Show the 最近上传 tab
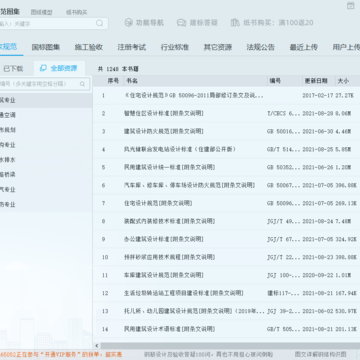Viewport: 360px width, 360px height. point(304,47)
